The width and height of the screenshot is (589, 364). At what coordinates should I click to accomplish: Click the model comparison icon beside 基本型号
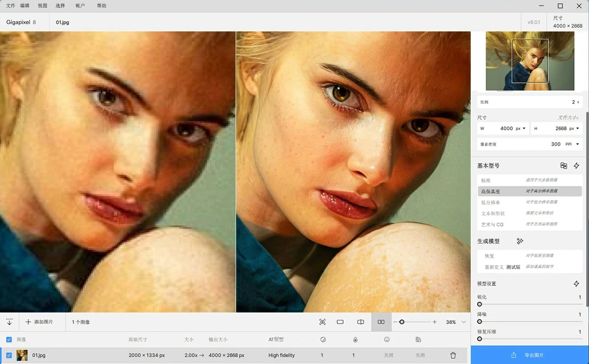563,166
